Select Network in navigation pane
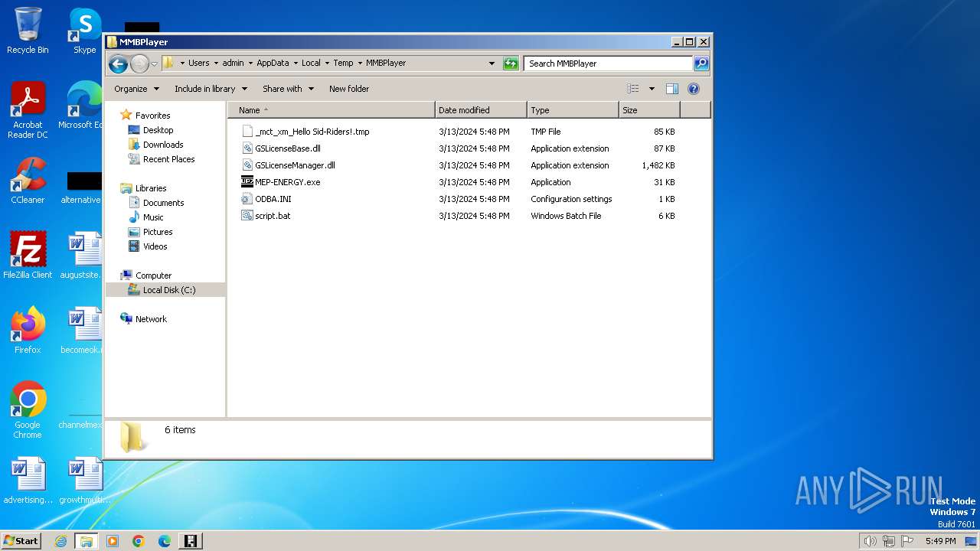Viewport: 980px width, 551px height. click(x=151, y=319)
